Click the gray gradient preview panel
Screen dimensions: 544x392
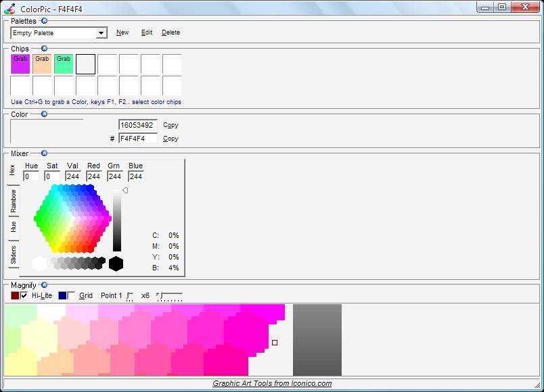pos(317,340)
